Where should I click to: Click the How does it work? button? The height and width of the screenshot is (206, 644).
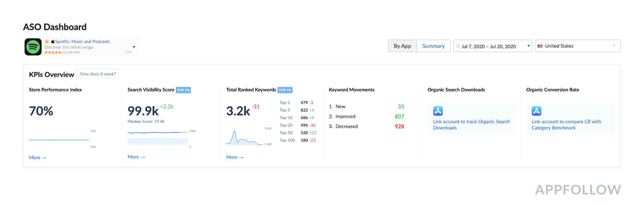pos(98,74)
